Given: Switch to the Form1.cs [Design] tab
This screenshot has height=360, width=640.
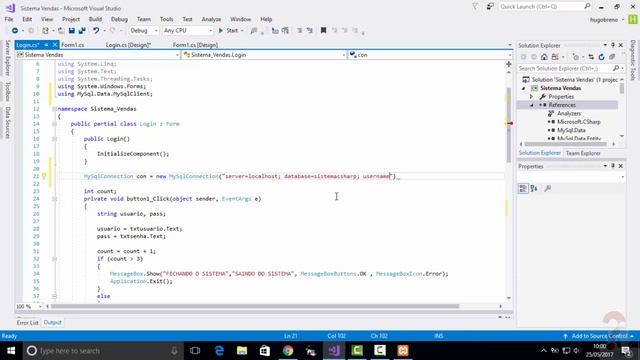Looking at the screenshot, I should click(x=195, y=45).
